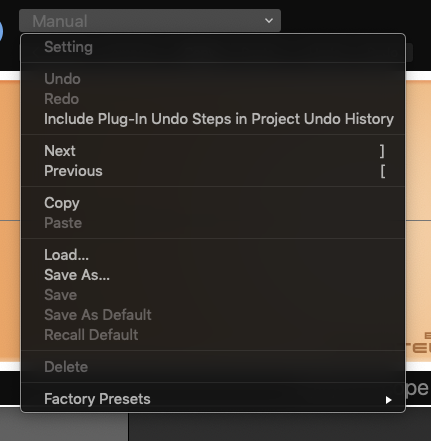Screen dimensions: 431x441
Task: Expand the Factory Presets submenu arrow
Action: 388,400
